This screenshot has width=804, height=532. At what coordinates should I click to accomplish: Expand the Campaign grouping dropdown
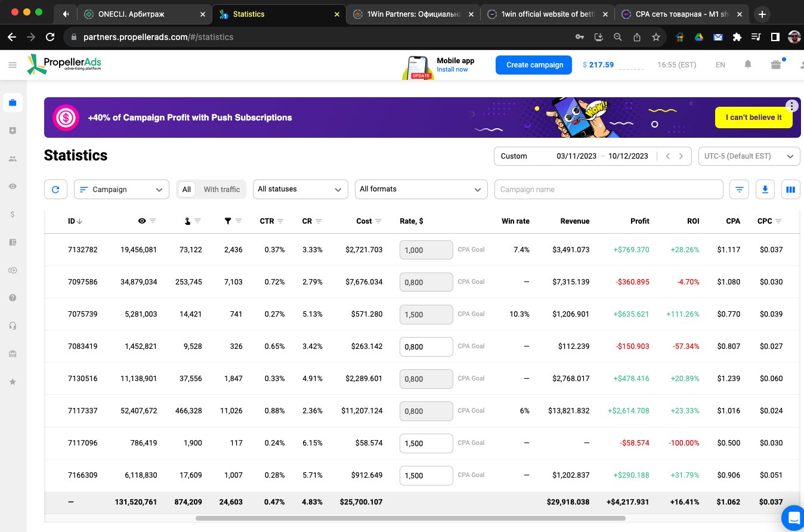pos(122,190)
